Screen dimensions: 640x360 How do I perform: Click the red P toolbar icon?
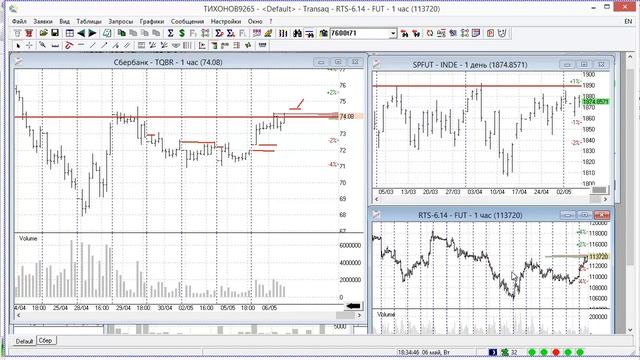coord(490,33)
